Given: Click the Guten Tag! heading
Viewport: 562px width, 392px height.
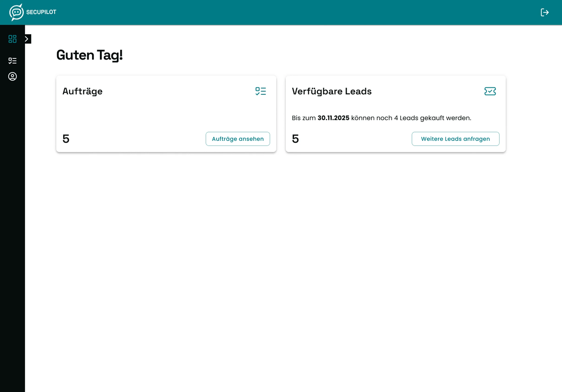Looking at the screenshot, I should pos(90,55).
